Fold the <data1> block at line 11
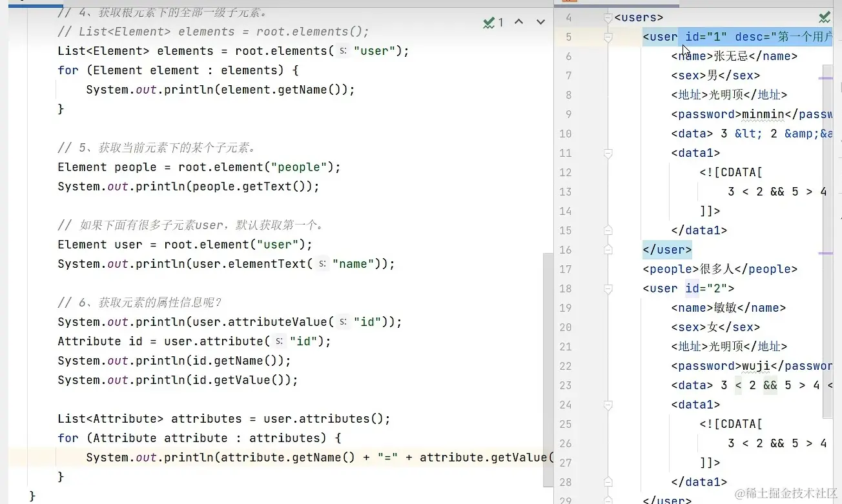Screen dimensions: 842x504 click(x=608, y=154)
